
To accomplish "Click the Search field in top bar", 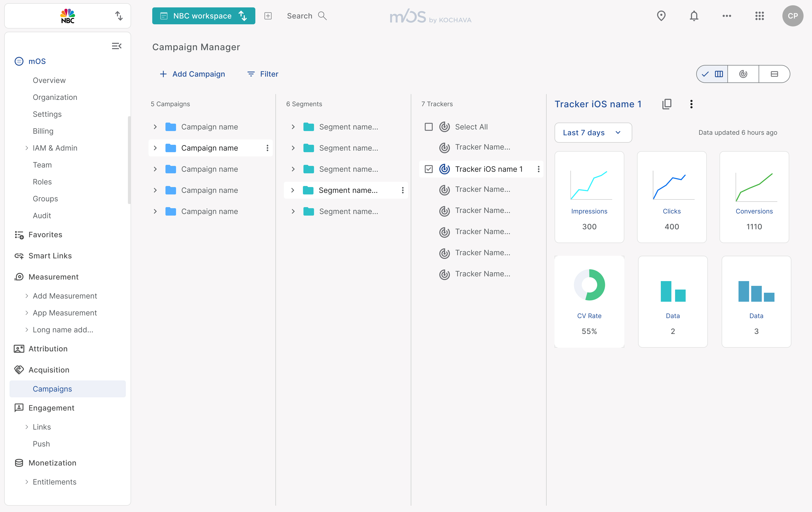I will click(306, 16).
